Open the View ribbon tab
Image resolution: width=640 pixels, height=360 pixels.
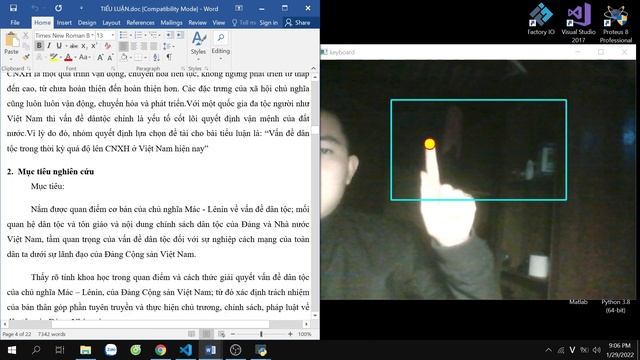[219, 22]
